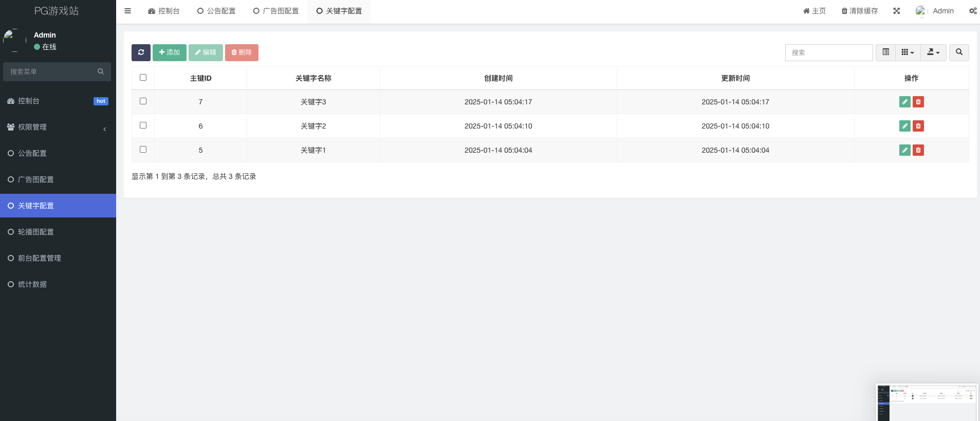Tick the checkbox for row ID 5
Image resolution: width=980 pixels, height=421 pixels.
pos(143,150)
